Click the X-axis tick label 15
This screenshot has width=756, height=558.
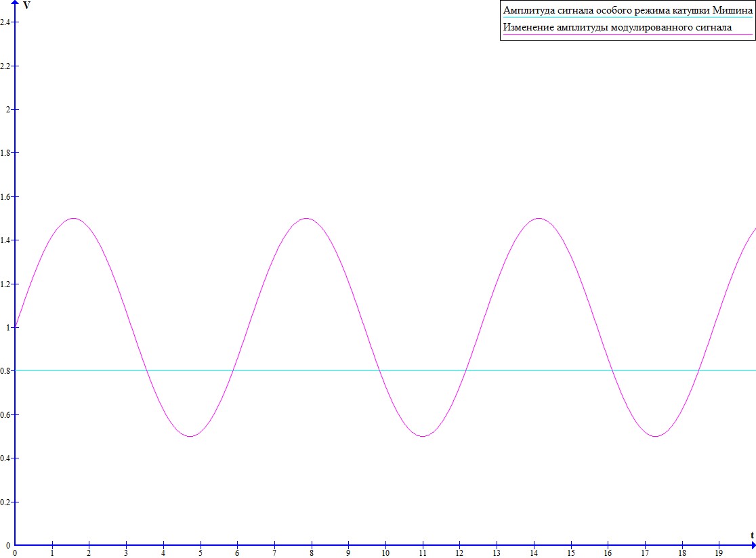[x=570, y=553]
